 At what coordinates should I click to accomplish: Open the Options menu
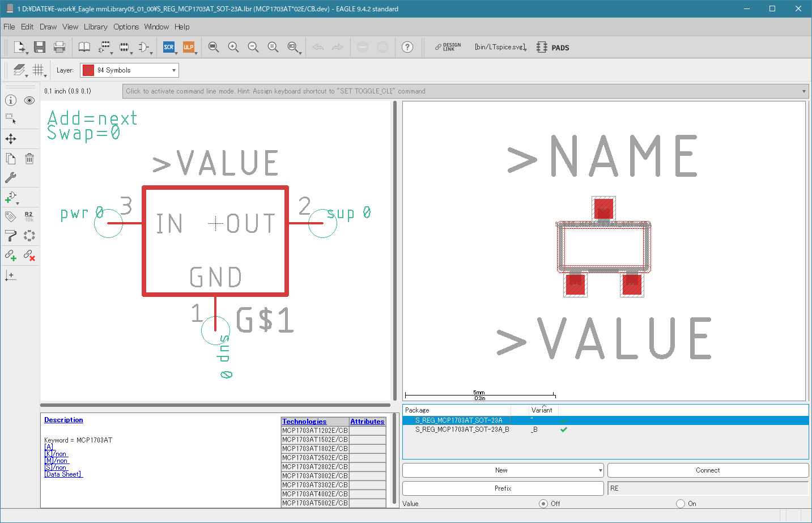pyautogui.click(x=126, y=27)
